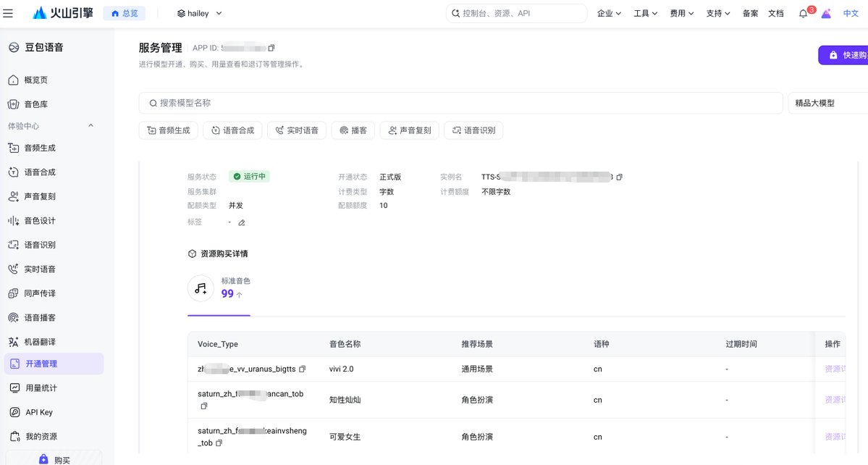The height and width of the screenshot is (465, 868).
Task: Open 语音合成 in sidebar
Action: [53, 172]
